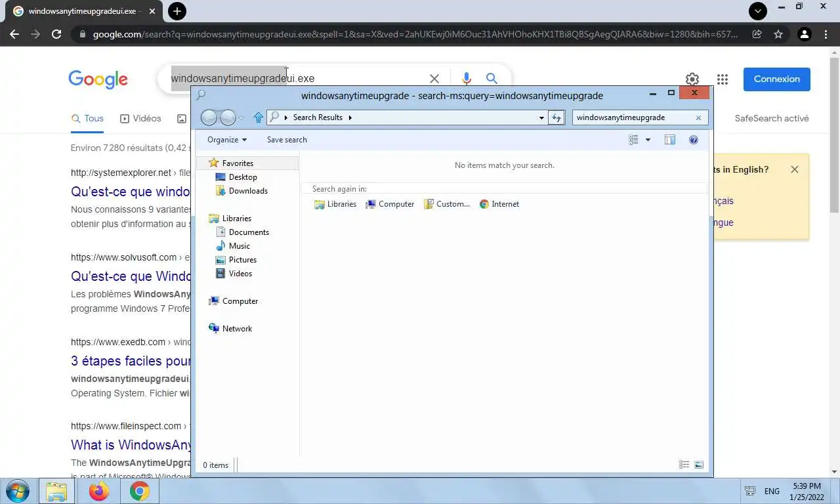Reload the Chrome page
Viewport: 840px width, 504px height.
(56, 34)
